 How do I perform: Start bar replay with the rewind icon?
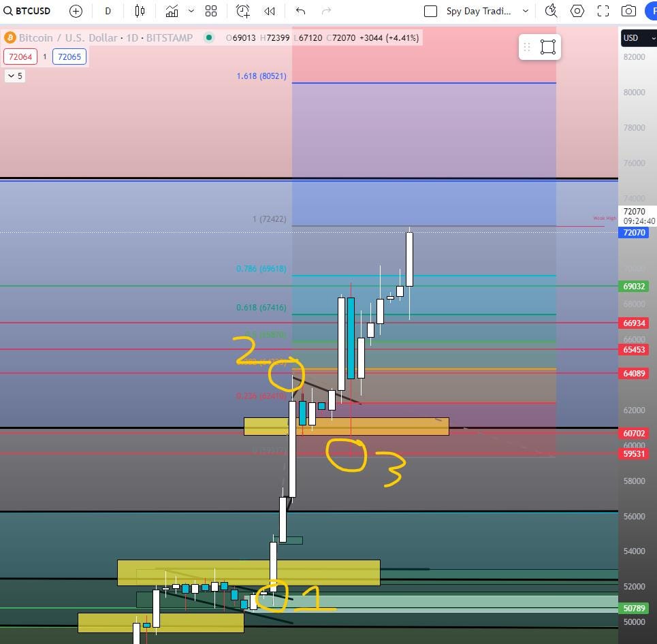pos(268,11)
